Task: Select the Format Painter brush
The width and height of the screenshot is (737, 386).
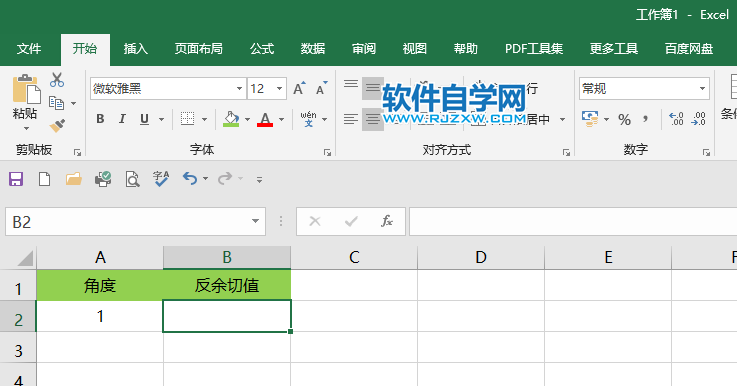Action: 57,126
